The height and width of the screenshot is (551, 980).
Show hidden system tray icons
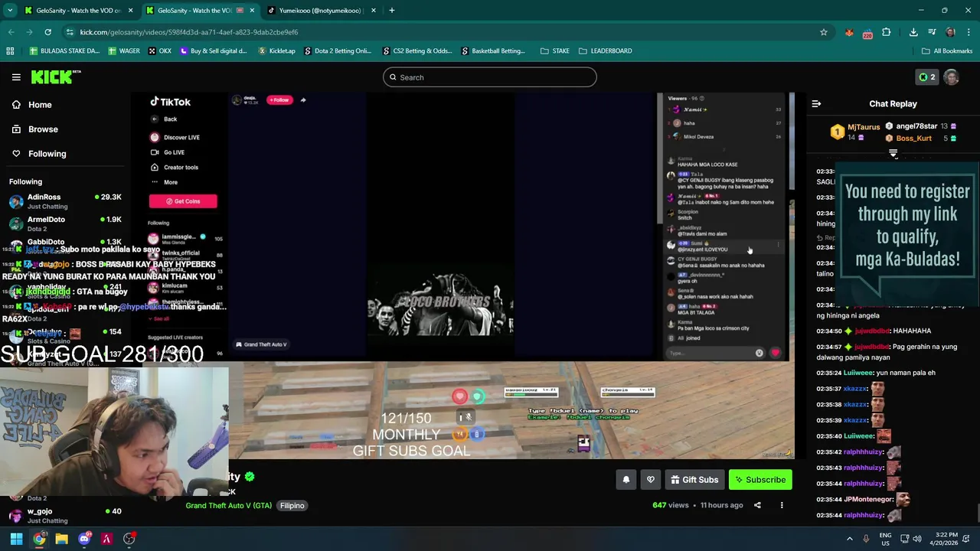pyautogui.click(x=849, y=539)
